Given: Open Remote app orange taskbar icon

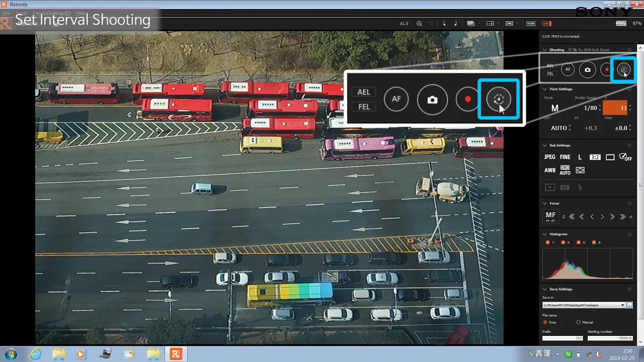Looking at the screenshot, I should coord(176,354).
